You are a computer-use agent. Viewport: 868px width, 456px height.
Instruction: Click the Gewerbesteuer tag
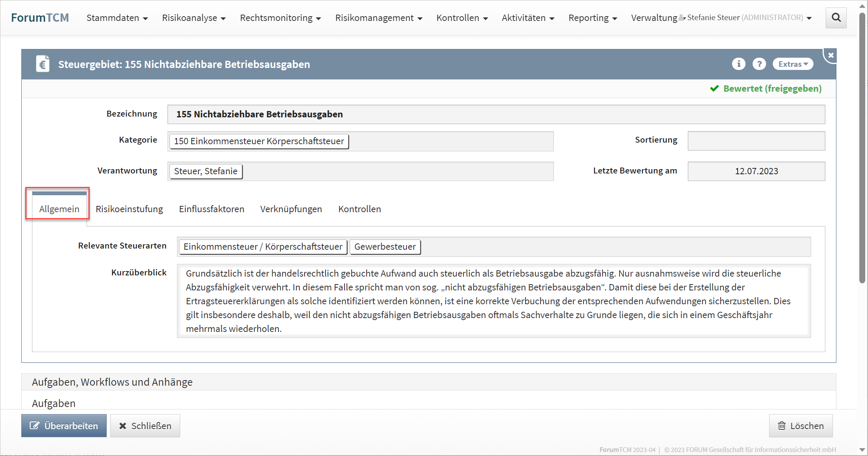385,247
